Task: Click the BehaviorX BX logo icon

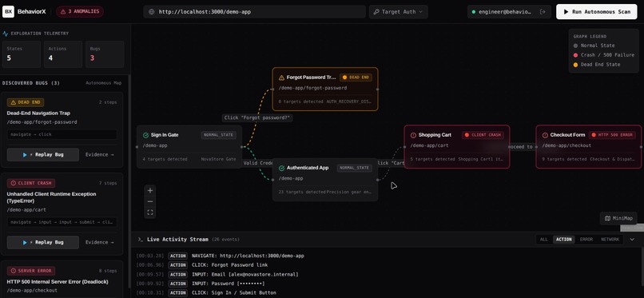Action: click(8, 11)
